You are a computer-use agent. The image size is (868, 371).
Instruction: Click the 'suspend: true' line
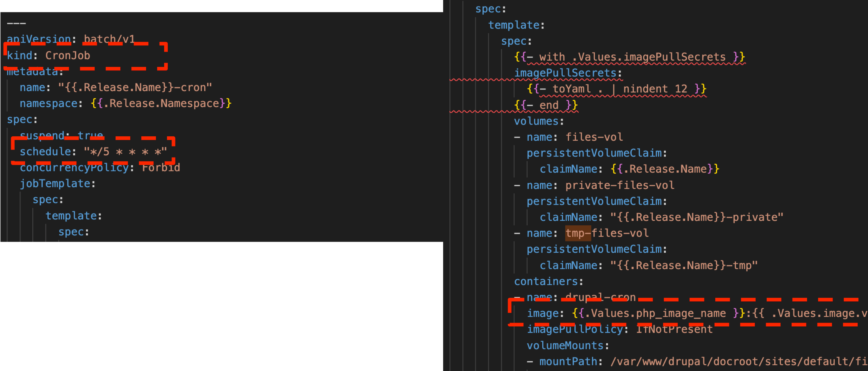pos(62,136)
